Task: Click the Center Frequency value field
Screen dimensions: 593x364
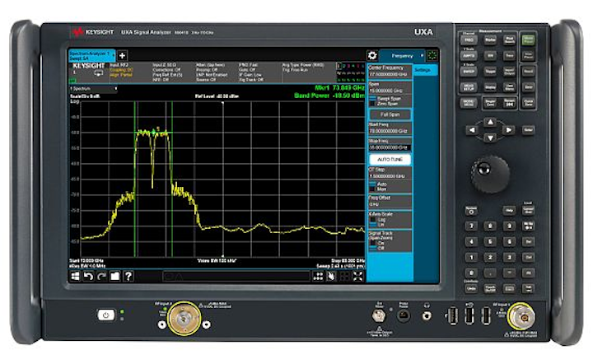Action: coord(390,74)
